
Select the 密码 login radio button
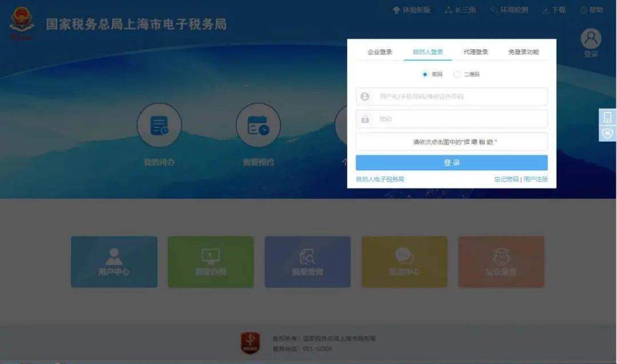coord(424,74)
